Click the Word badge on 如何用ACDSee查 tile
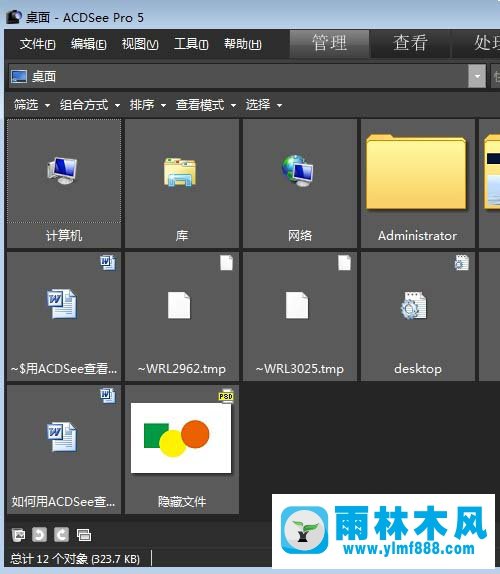 pyautogui.click(x=108, y=395)
